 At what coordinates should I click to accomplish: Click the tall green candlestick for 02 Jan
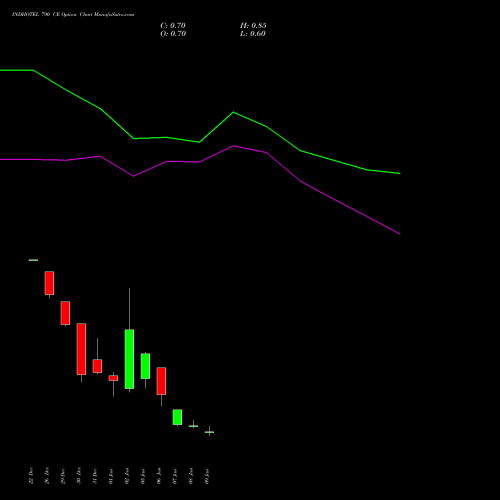[x=129, y=359]
